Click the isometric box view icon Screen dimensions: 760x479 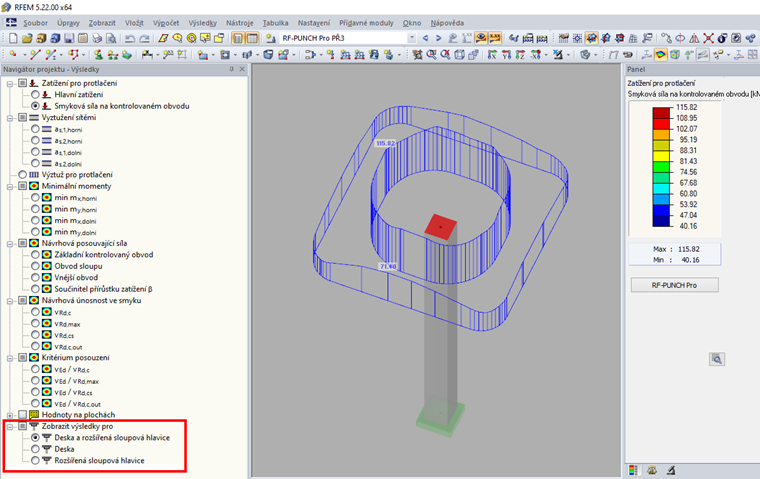[x=459, y=55]
